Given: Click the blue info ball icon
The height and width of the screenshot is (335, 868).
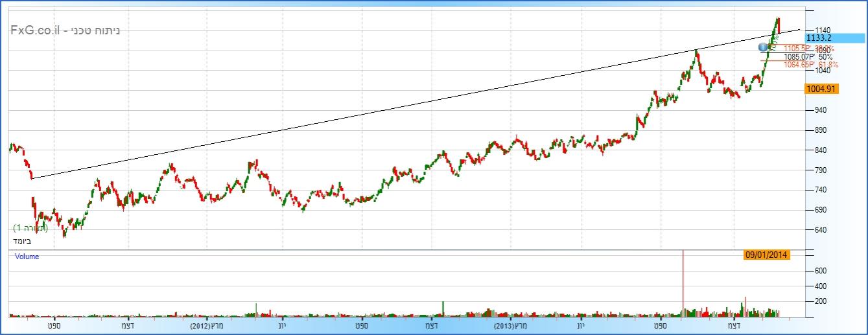Looking at the screenshot, I should tap(763, 47).
